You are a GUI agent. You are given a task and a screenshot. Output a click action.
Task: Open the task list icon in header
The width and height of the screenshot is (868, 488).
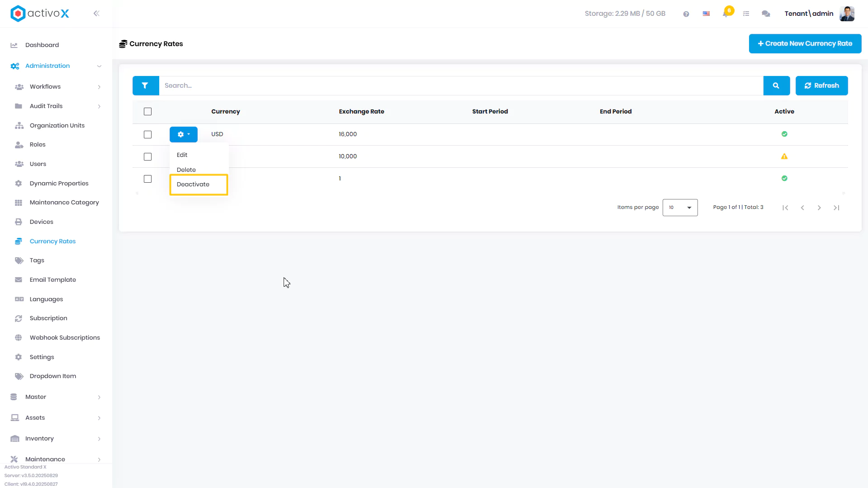point(746,14)
